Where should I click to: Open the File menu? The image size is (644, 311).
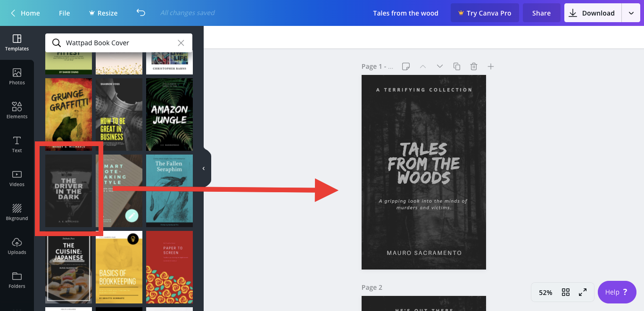coord(65,13)
